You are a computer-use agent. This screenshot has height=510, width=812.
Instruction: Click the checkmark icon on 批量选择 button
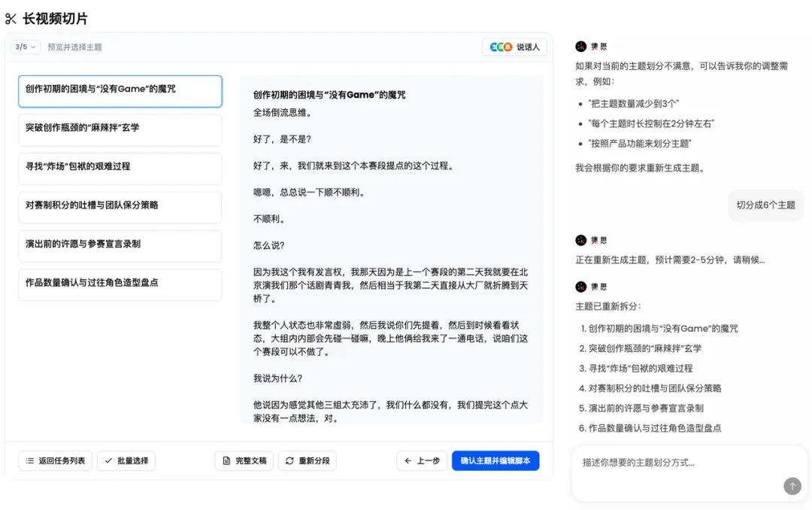pos(108,460)
